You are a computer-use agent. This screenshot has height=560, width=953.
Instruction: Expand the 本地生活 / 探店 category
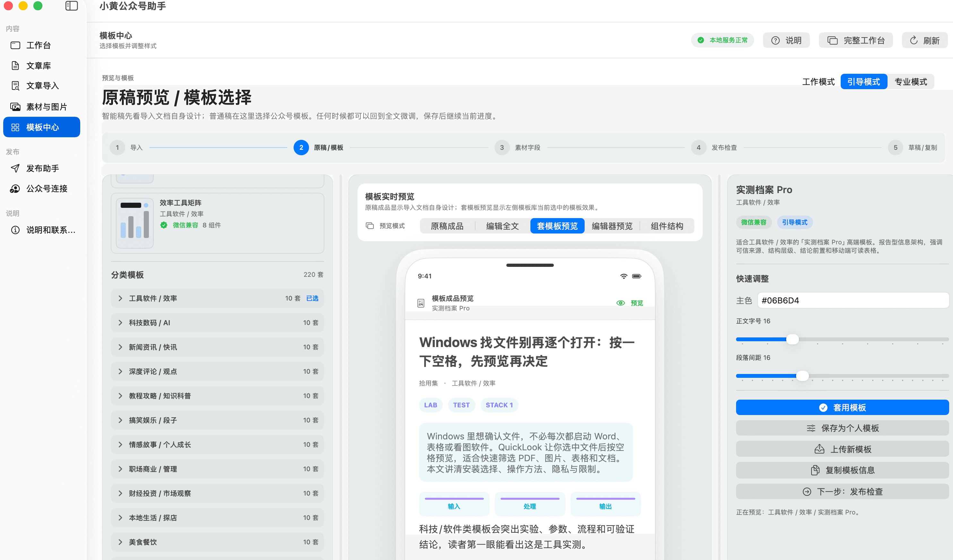pos(217,518)
